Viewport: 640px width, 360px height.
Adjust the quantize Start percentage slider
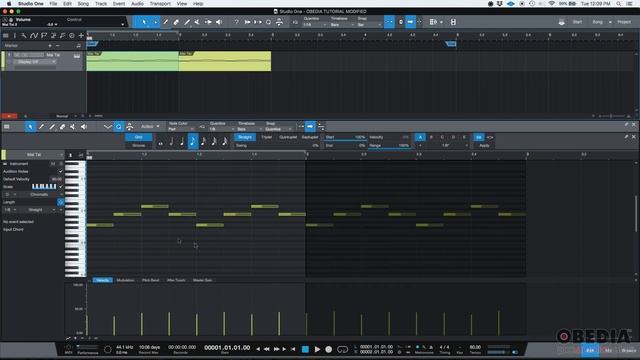pyautogui.click(x=345, y=138)
